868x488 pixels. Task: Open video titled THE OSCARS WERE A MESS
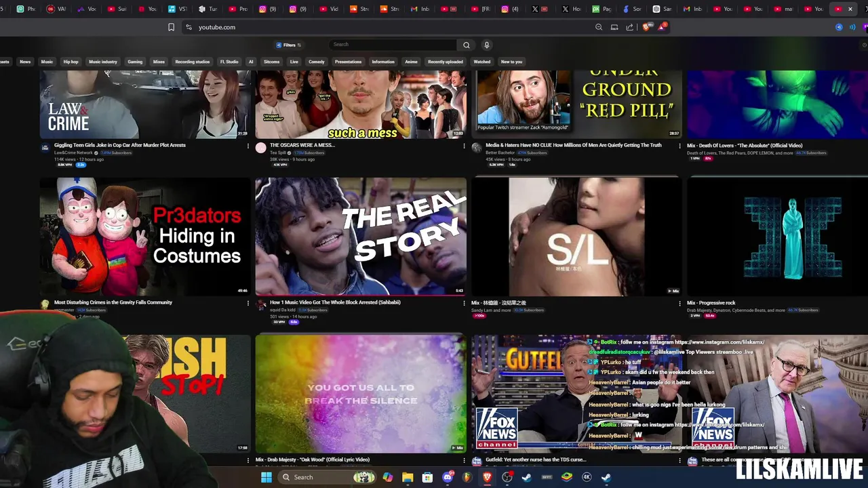pos(302,145)
